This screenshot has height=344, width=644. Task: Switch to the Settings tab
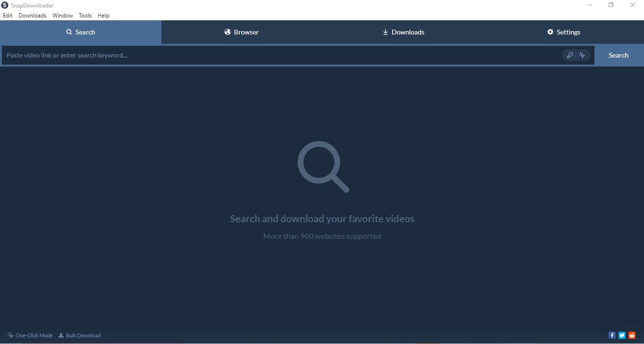[563, 32]
